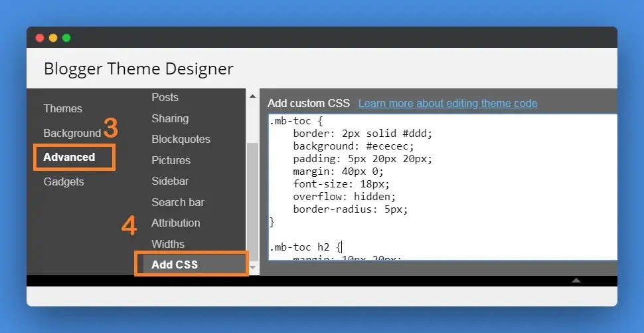Expand panel with bottom bar up arrow
644x333 pixels.
[x=576, y=280]
